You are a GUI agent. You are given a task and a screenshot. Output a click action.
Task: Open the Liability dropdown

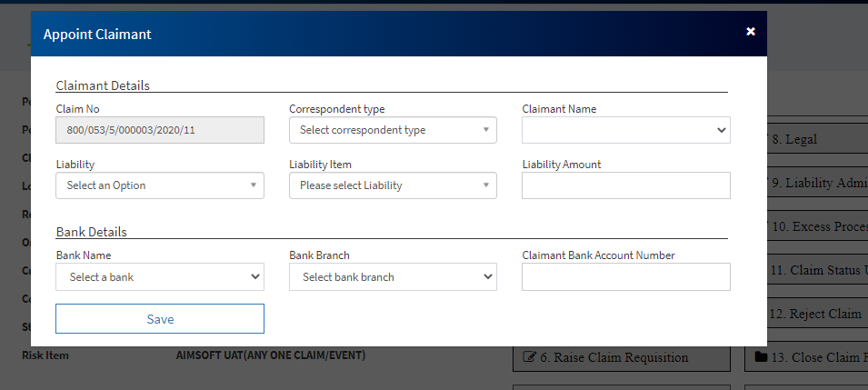click(160, 185)
